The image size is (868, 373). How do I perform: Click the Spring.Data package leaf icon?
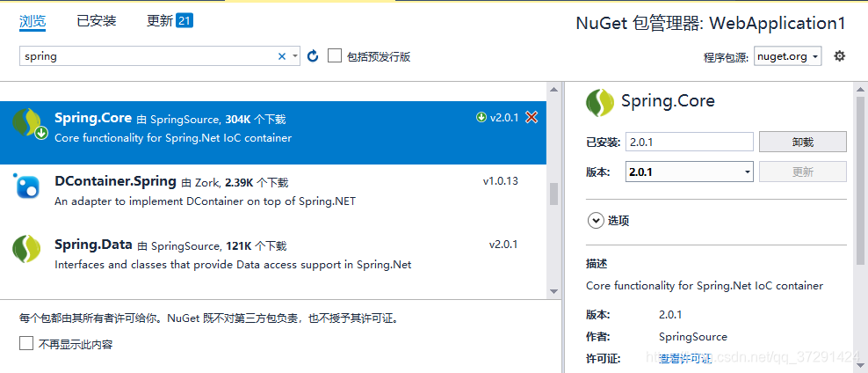tap(26, 250)
